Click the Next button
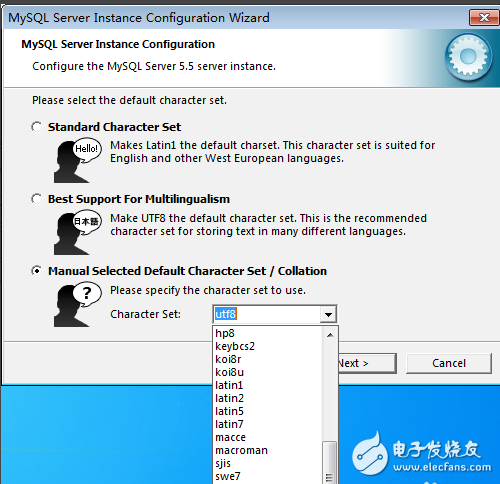This screenshot has width=500, height=484. 367,363
